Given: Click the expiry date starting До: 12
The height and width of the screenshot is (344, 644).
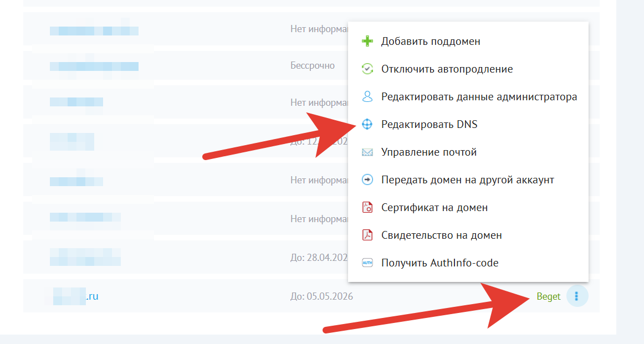Looking at the screenshot, I should coord(319,141).
